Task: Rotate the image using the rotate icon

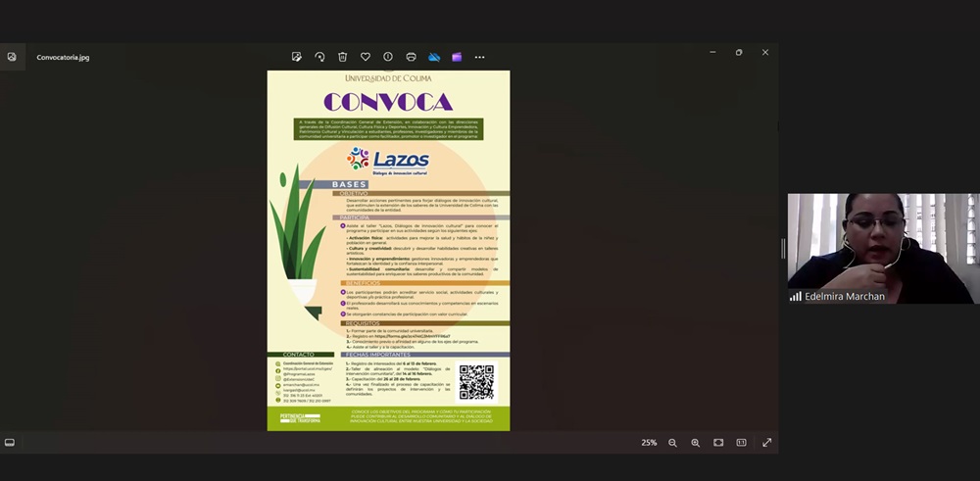Action: [x=319, y=57]
